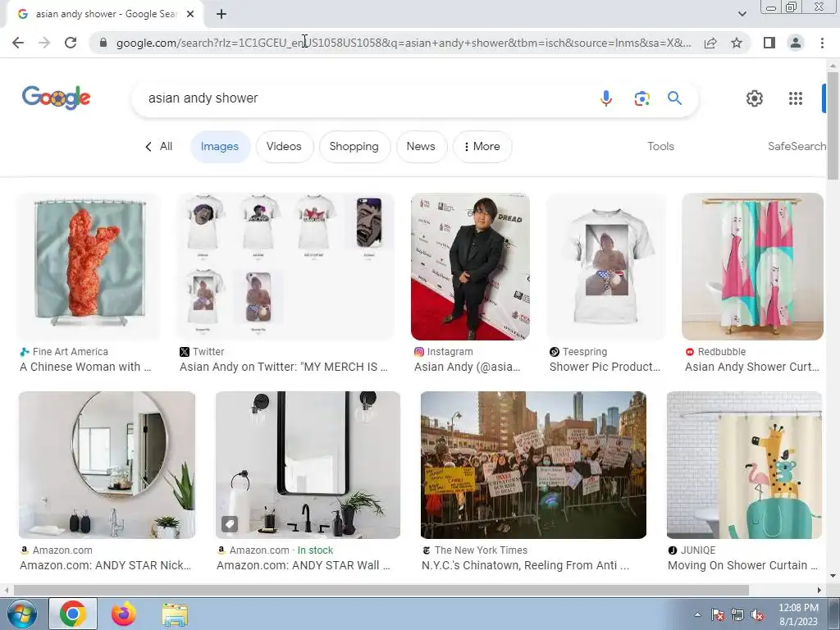This screenshot has width=840, height=630.
Task: Launch Firefox from the taskbar
Action: pos(124,614)
